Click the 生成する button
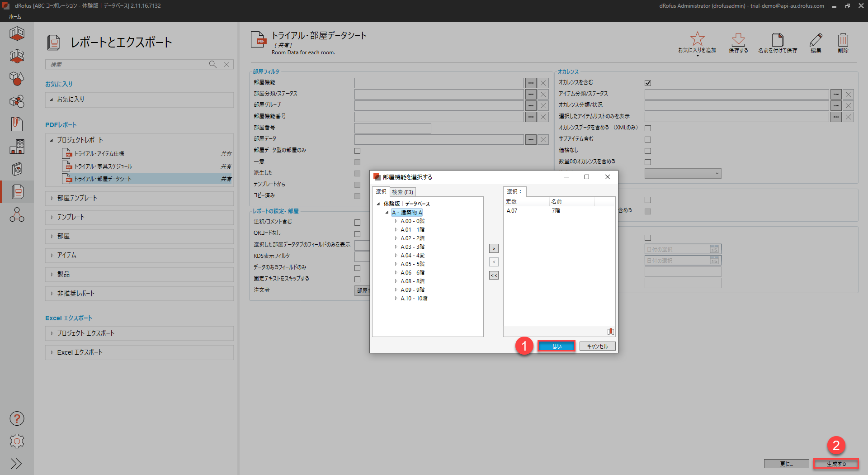This screenshot has width=868, height=475. pyautogui.click(x=836, y=464)
